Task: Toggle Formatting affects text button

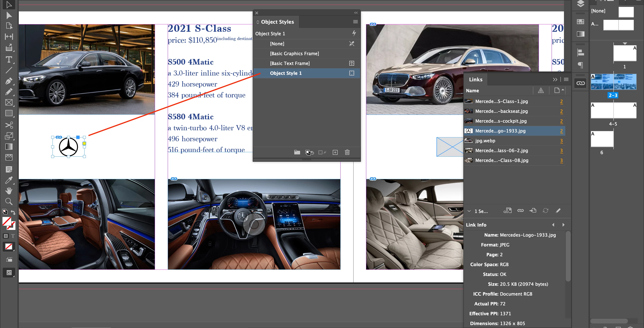Action: (13, 236)
